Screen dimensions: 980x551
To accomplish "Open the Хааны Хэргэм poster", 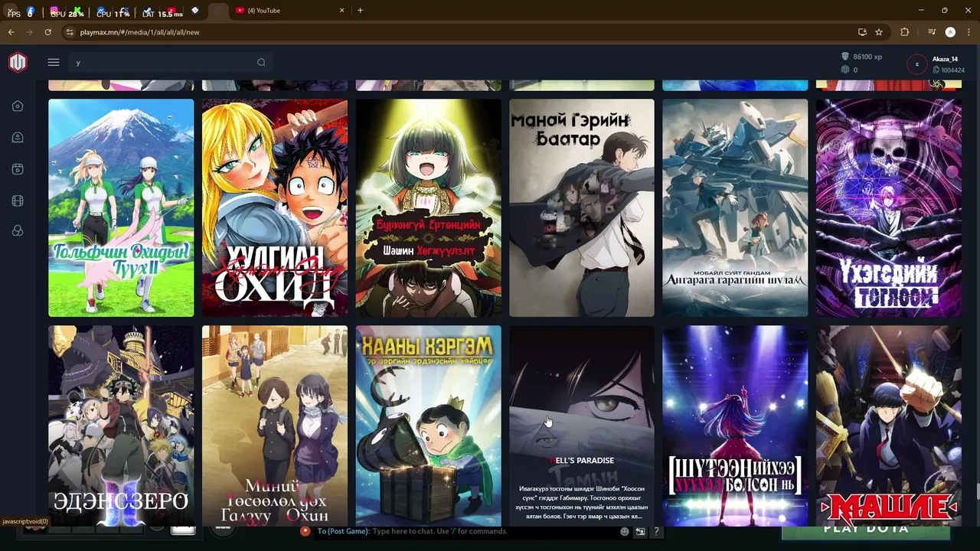I will tap(428, 425).
